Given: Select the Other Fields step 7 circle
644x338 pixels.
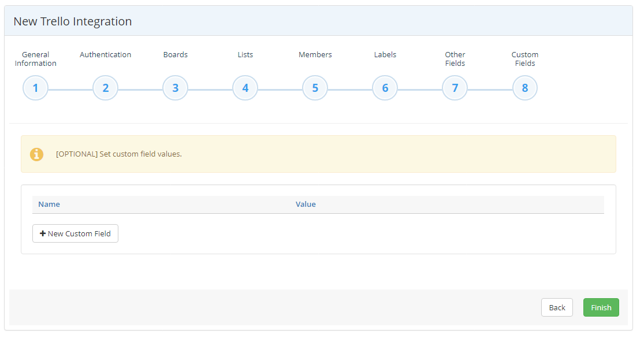Looking at the screenshot, I should pos(455,88).
